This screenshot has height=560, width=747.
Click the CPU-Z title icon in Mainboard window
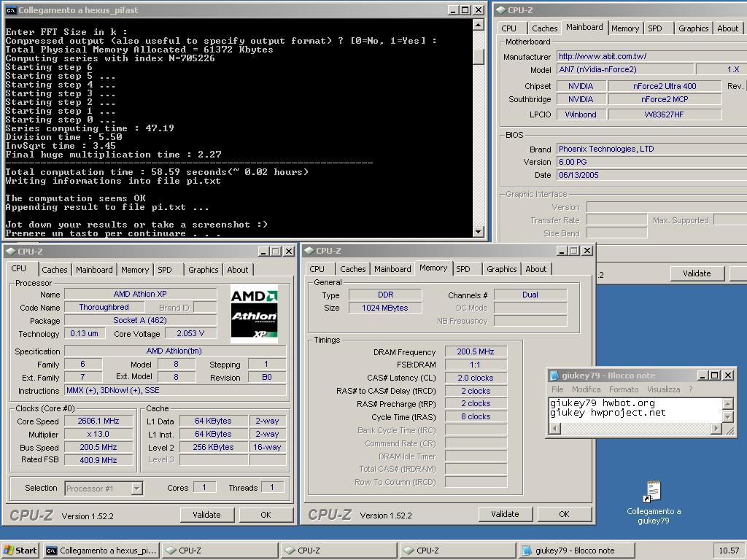(x=500, y=10)
